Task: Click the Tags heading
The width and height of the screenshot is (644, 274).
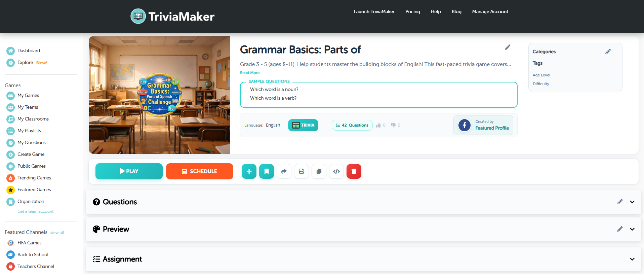Action: tap(537, 63)
